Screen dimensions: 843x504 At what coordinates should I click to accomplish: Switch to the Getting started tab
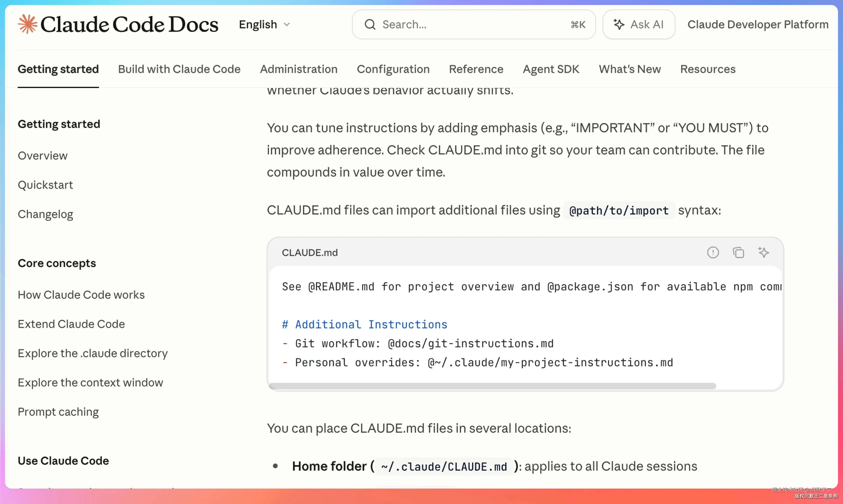pyautogui.click(x=58, y=69)
